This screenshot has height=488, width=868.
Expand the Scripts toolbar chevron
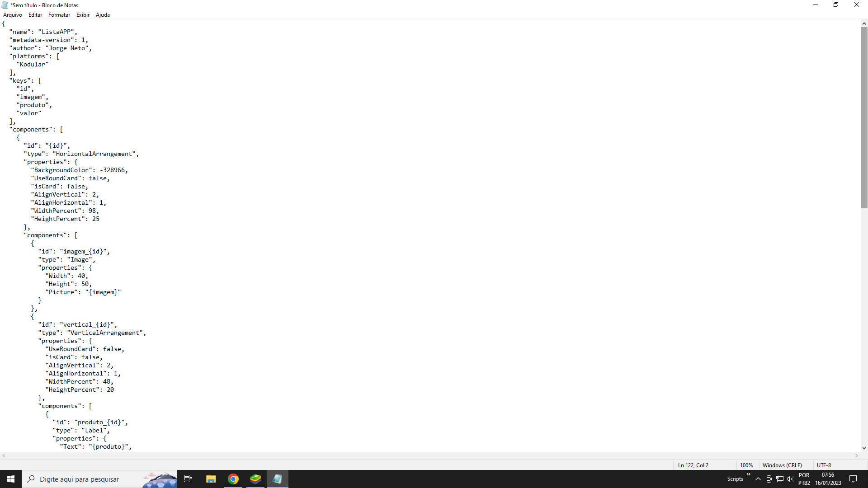click(x=748, y=474)
